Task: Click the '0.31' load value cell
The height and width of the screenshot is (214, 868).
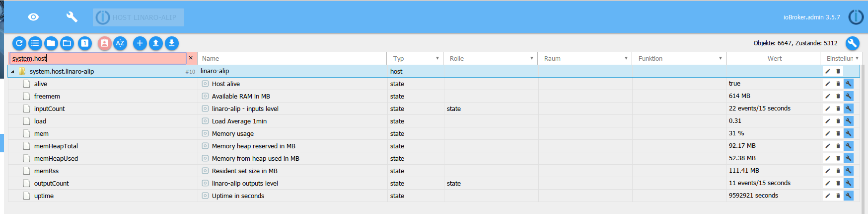Action: pyautogui.click(x=735, y=120)
